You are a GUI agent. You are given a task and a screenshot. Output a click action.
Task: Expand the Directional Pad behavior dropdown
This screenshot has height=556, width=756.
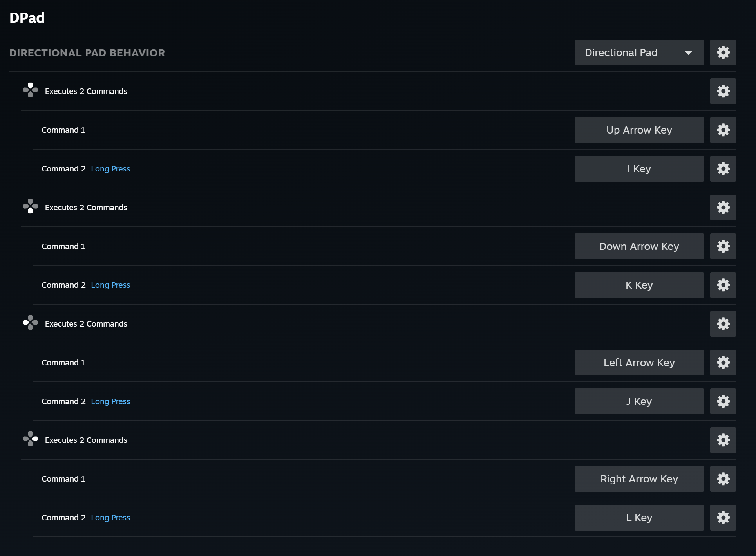pyautogui.click(x=639, y=52)
